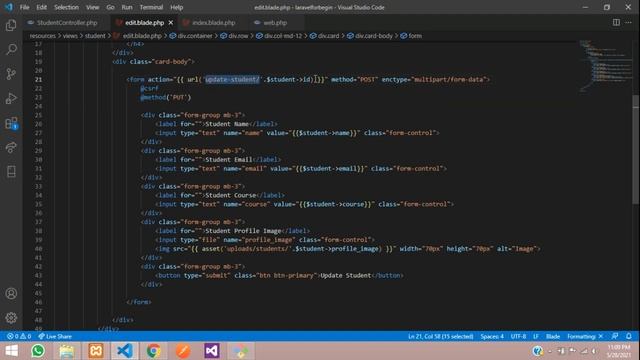This screenshot has width=640, height=360.
Task: Open div.col-md-12 breadcrumb
Action: click(279, 36)
